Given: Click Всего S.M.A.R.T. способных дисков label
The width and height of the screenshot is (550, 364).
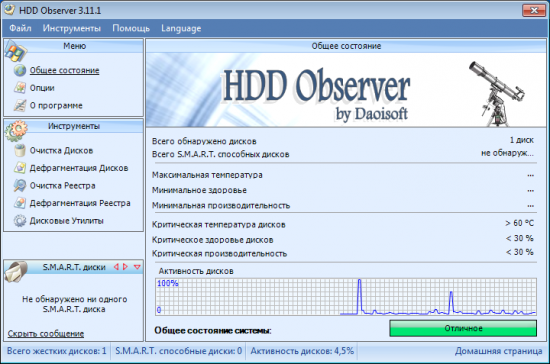Looking at the screenshot, I should [221, 154].
